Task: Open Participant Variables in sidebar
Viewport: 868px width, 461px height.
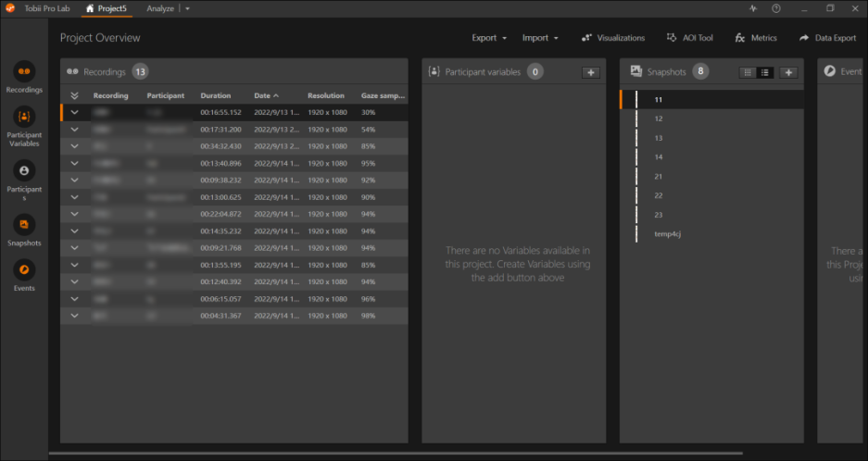Action: click(24, 117)
